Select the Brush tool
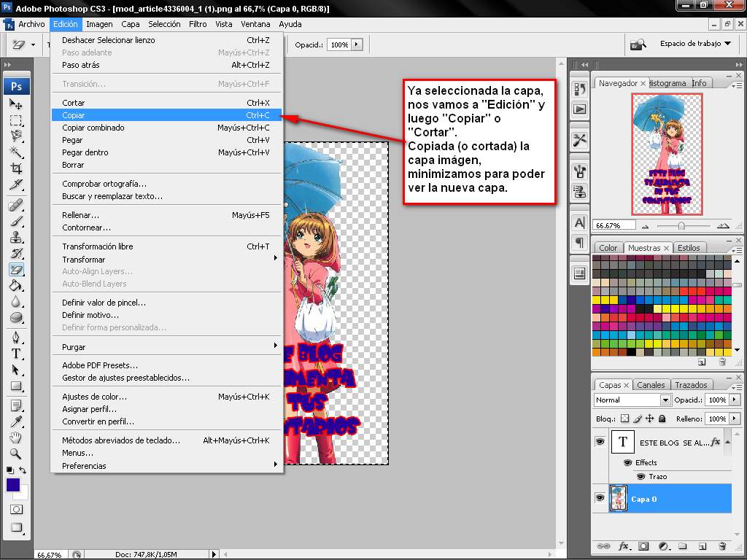Screen dimensions: 747x560 (16, 221)
